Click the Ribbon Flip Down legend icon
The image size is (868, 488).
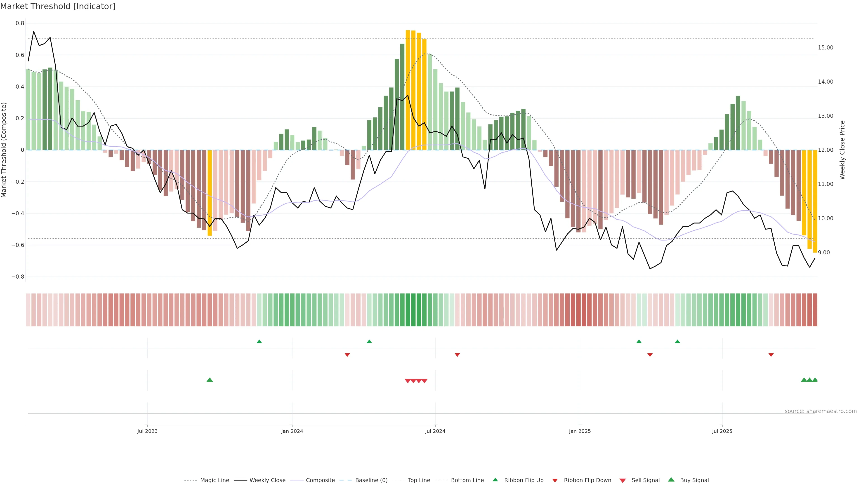point(555,481)
